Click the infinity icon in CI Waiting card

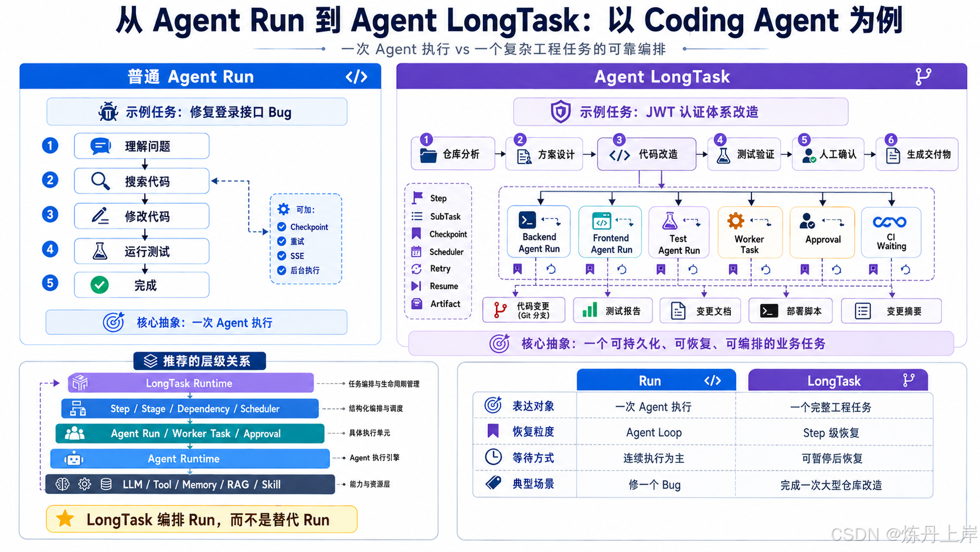pos(890,222)
